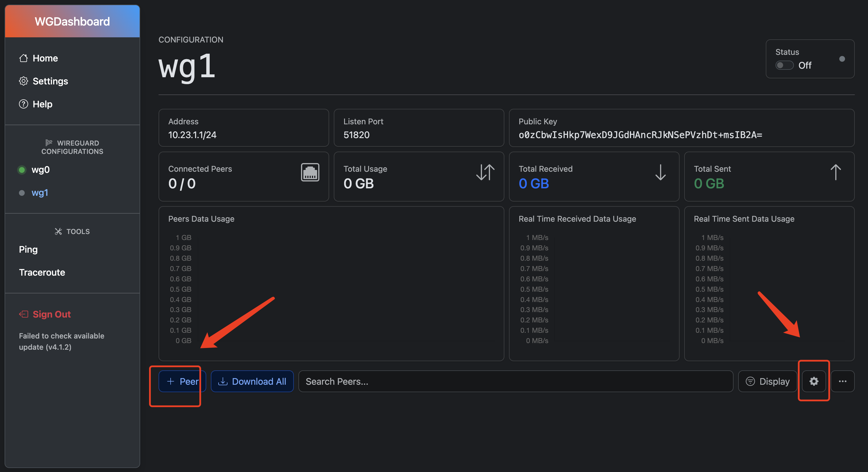Click the up-down arrows Total Usage icon
This screenshot has height=472, width=868.
point(485,173)
